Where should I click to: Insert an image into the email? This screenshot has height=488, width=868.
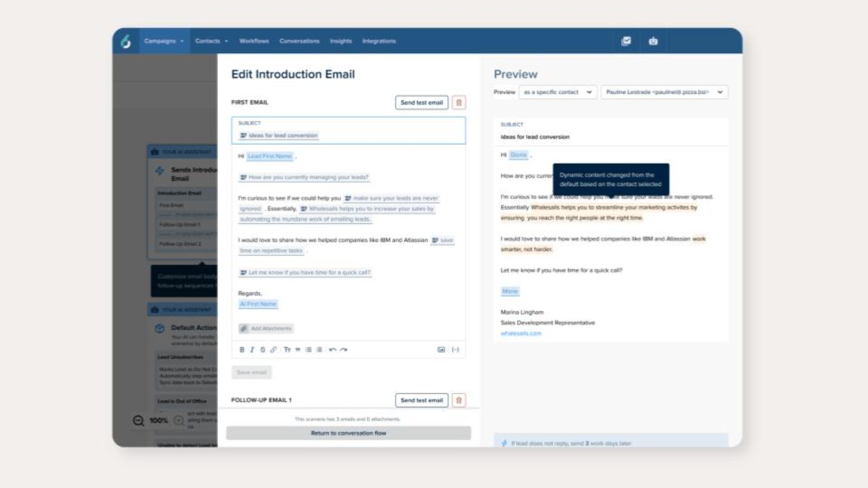[441, 350]
